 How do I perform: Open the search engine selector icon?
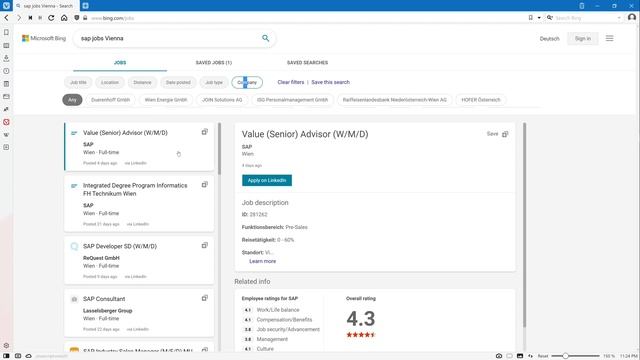550,18
